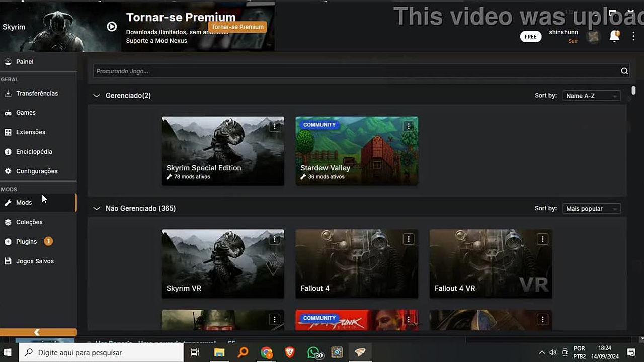Show hidden system tray icons
Viewport: 644px width, 362px height.
pos(541,352)
